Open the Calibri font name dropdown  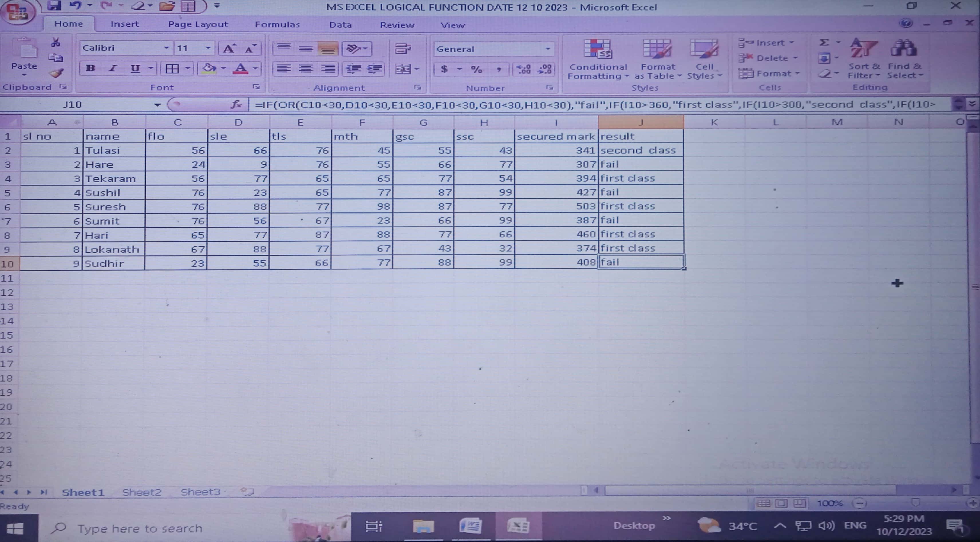point(166,48)
